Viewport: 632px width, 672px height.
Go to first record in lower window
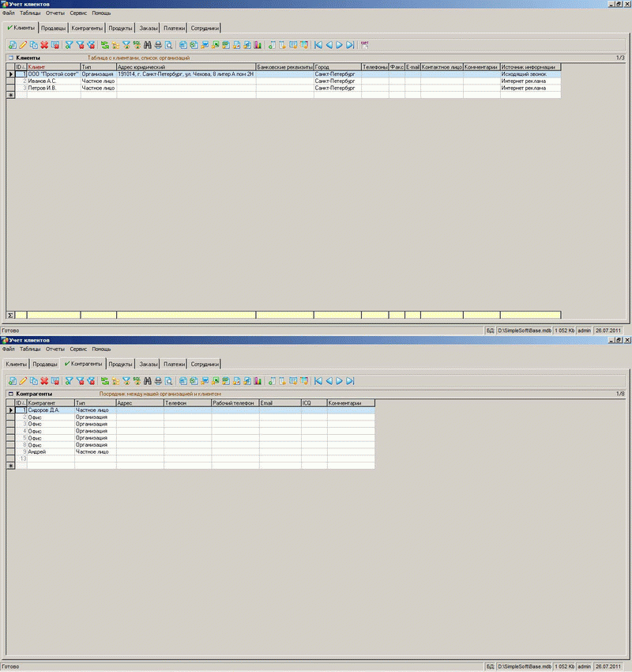pos(319,381)
